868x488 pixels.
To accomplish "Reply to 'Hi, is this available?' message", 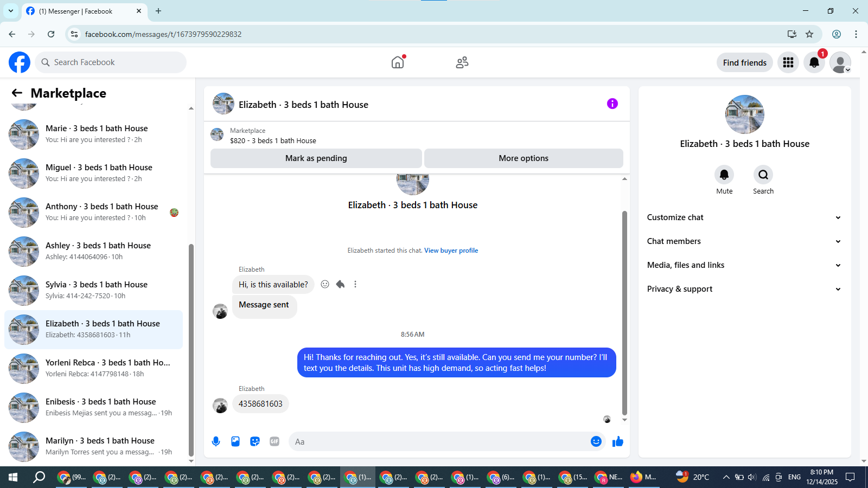I will click(x=340, y=284).
